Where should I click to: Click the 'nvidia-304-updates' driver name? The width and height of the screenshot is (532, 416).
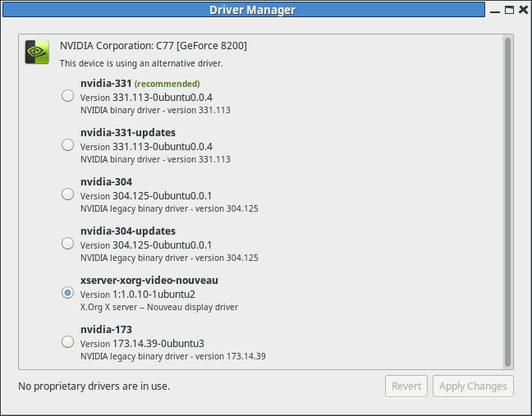coord(128,231)
